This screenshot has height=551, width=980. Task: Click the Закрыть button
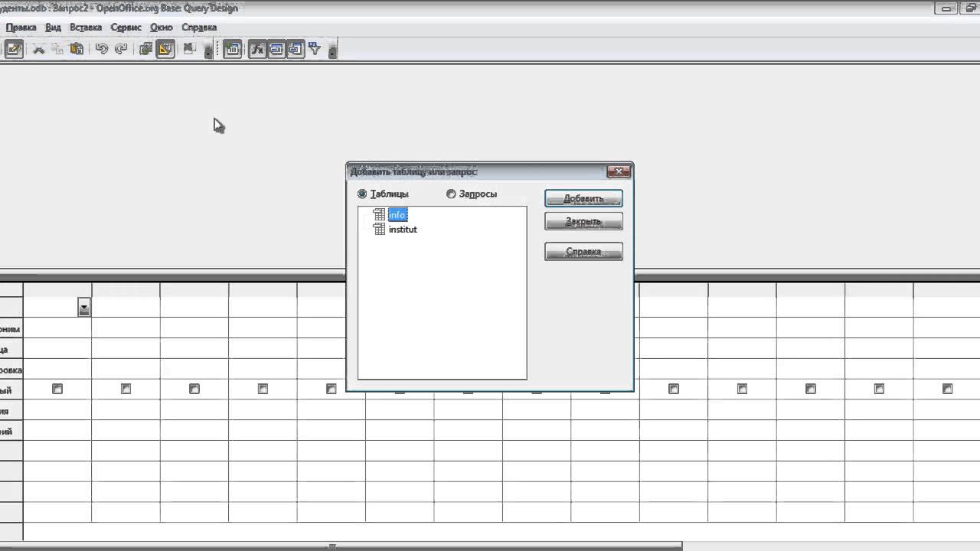[583, 221]
